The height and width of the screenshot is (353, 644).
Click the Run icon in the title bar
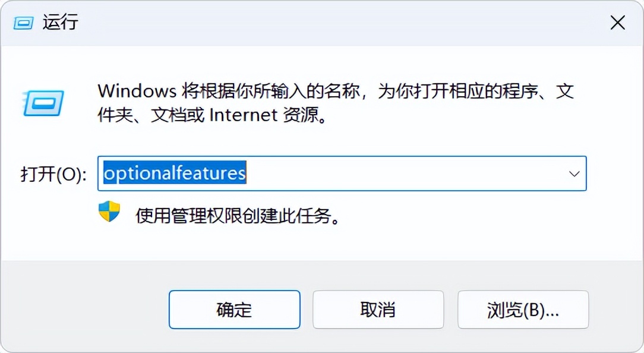pos(23,23)
